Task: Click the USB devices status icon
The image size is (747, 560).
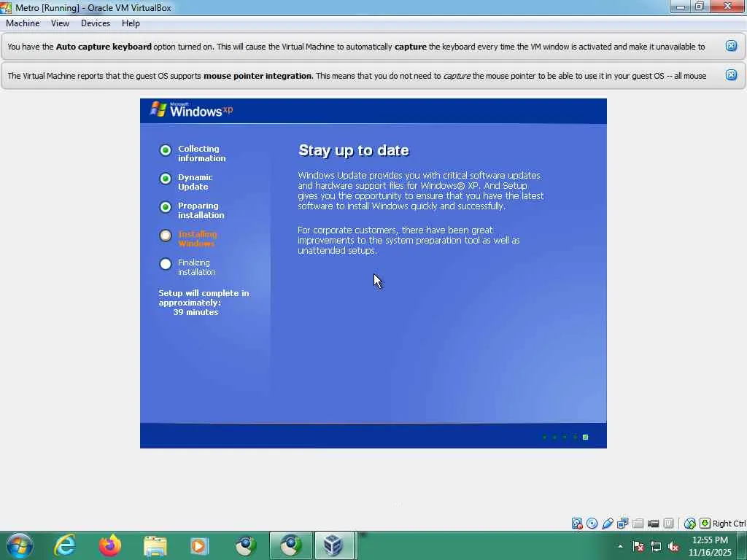Action: click(608, 524)
